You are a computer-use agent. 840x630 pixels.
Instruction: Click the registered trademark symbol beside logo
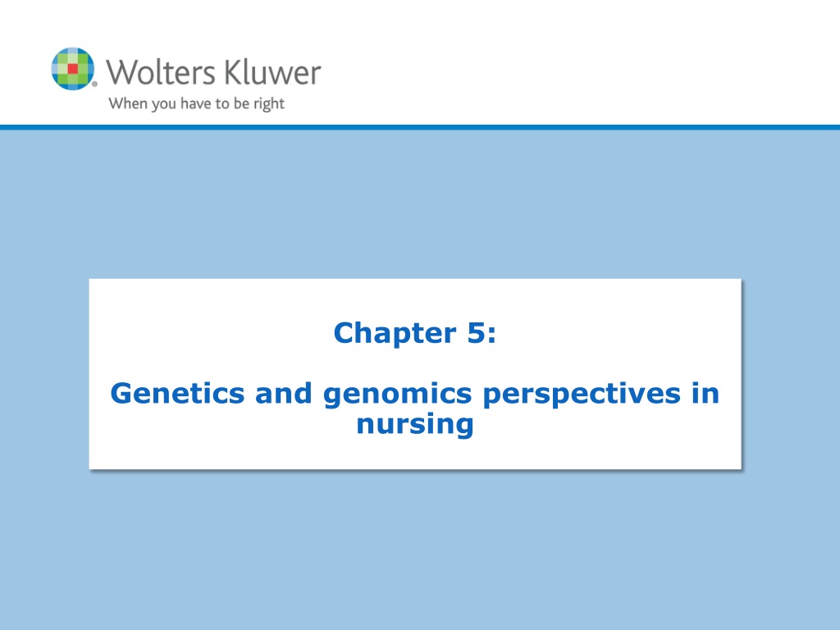click(95, 84)
